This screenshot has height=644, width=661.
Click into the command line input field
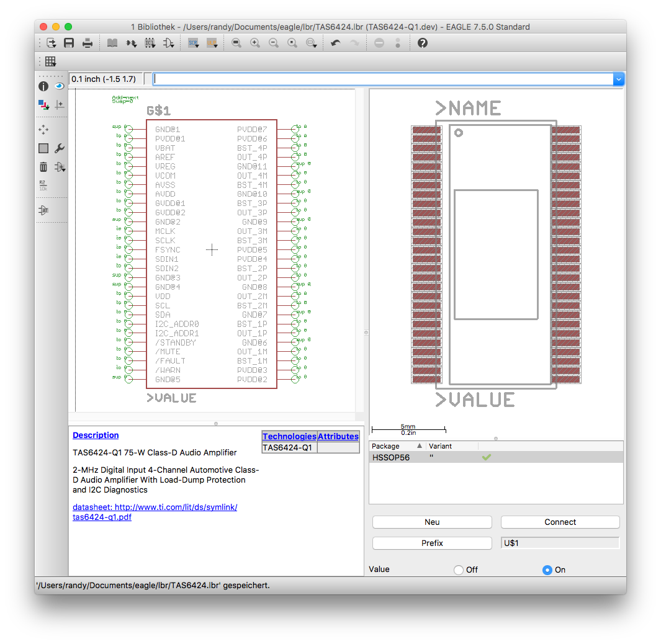coord(383,79)
